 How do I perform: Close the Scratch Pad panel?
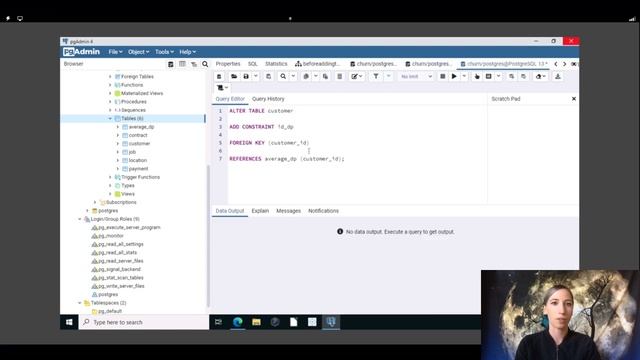click(573, 99)
